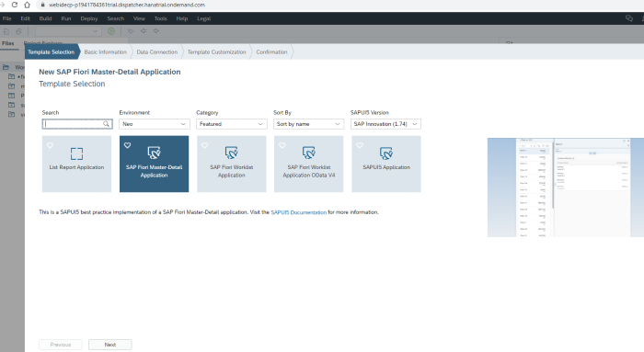This screenshot has height=352, width=644.
Task: Click the last edit location toolbar icon
Action: coord(131,31)
